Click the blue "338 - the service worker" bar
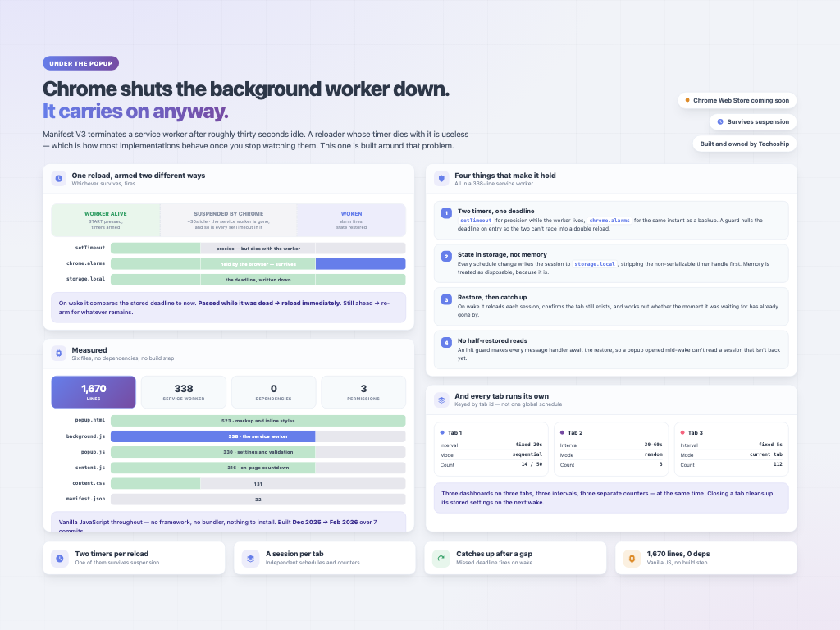Image resolution: width=840 pixels, height=630 pixels. coord(213,436)
